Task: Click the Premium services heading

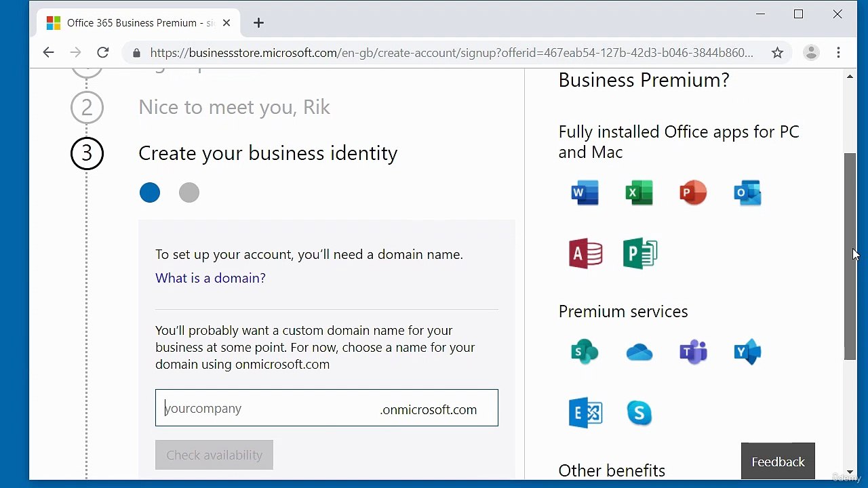Action: click(623, 311)
